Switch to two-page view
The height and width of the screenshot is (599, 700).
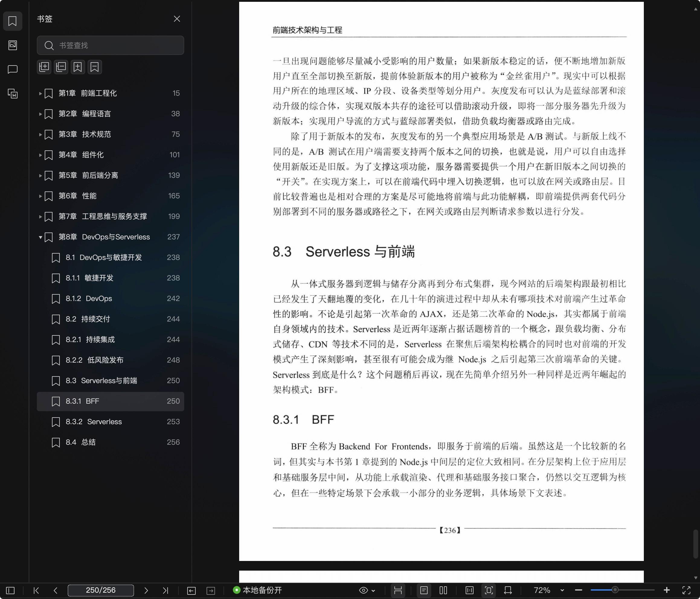coord(444,590)
